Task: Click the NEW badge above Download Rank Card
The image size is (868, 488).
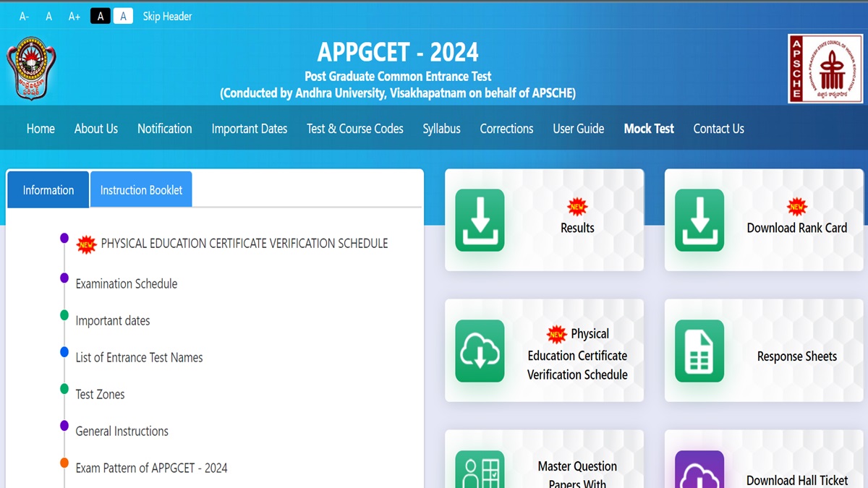Action: tap(797, 207)
